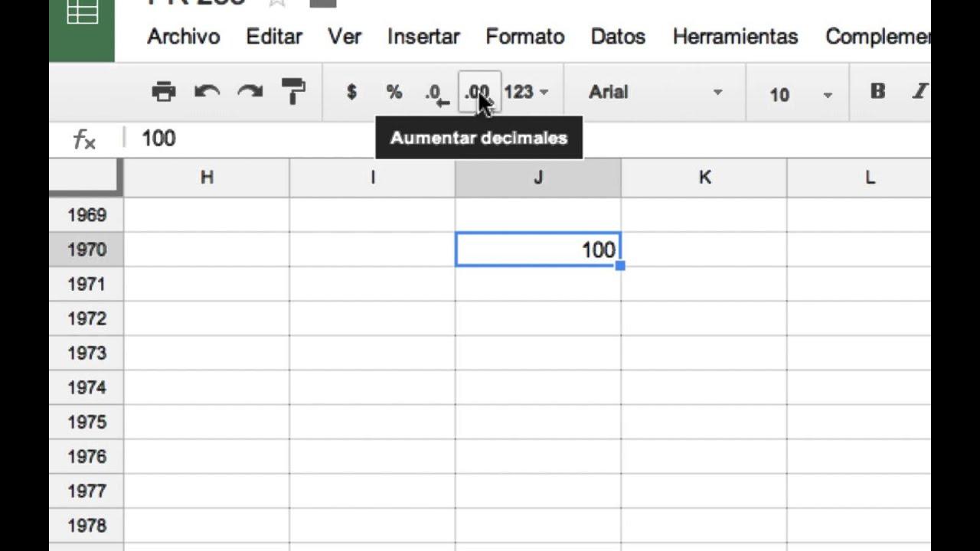Open the Herramientas menu
The height and width of the screenshot is (551, 980).
coord(734,36)
